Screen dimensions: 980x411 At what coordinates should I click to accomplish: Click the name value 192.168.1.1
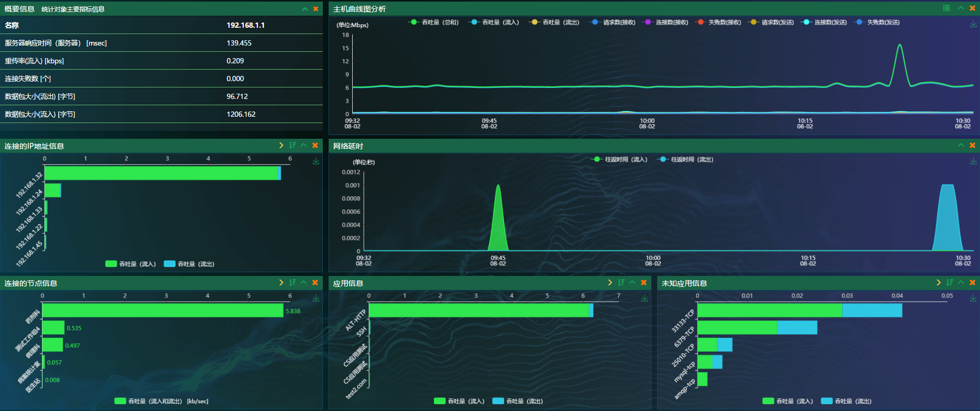[x=245, y=25]
